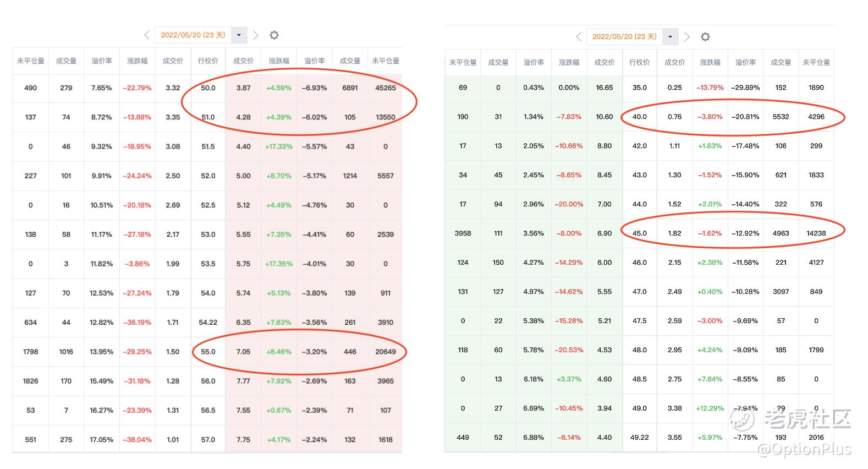Click 行权价 column header in right table
This screenshot has width=868, height=469.
(x=639, y=63)
